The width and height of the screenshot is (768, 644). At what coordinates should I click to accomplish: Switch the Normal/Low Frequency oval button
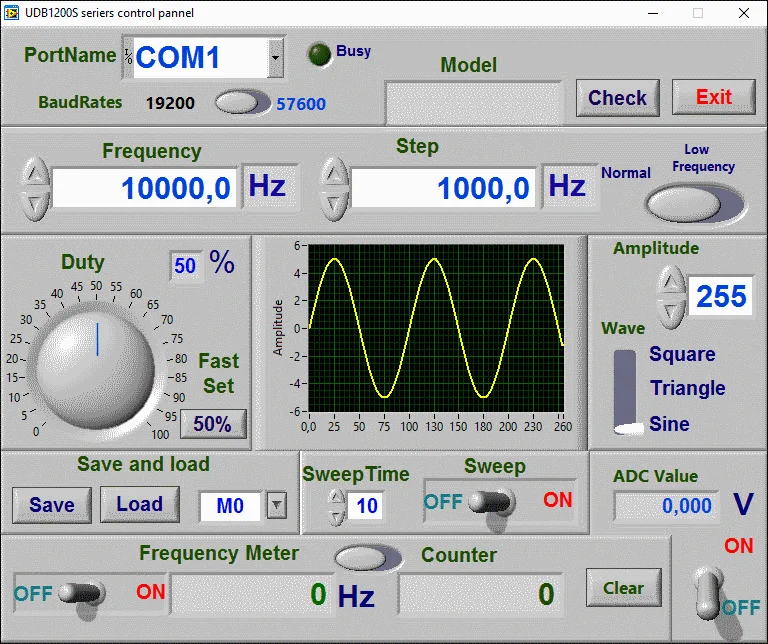694,203
